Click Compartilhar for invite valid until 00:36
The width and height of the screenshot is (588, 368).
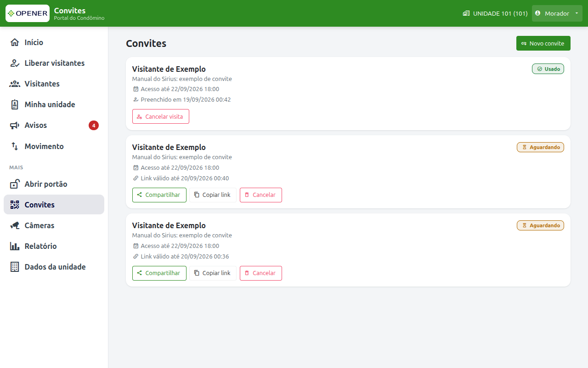coord(159,273)
